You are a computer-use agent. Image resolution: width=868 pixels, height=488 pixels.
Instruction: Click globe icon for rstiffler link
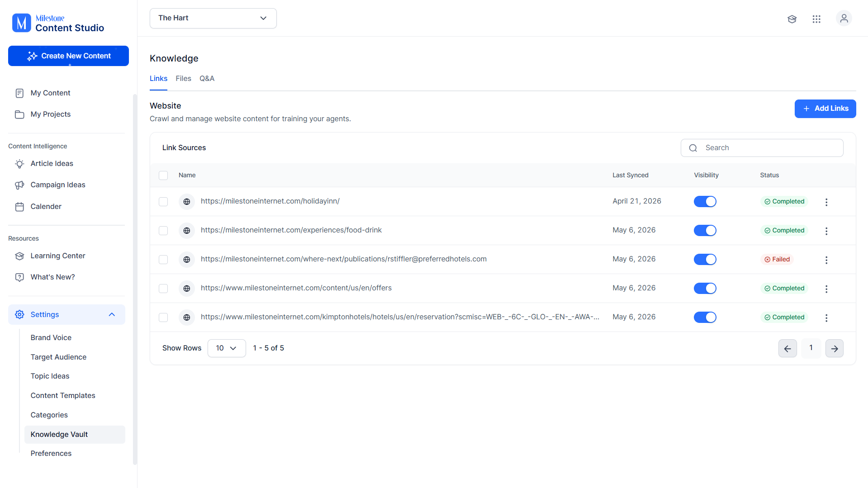coord(187,260)
